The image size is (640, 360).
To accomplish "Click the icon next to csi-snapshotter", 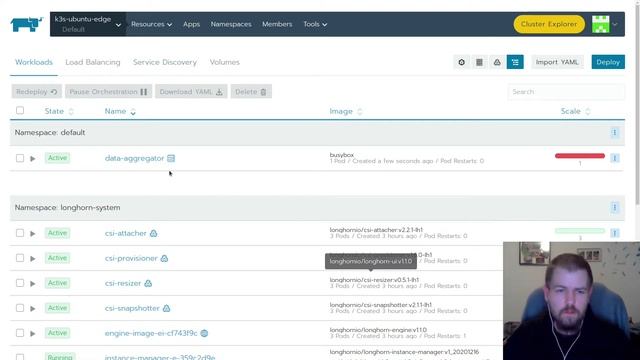I will click(x=167, y=308).
